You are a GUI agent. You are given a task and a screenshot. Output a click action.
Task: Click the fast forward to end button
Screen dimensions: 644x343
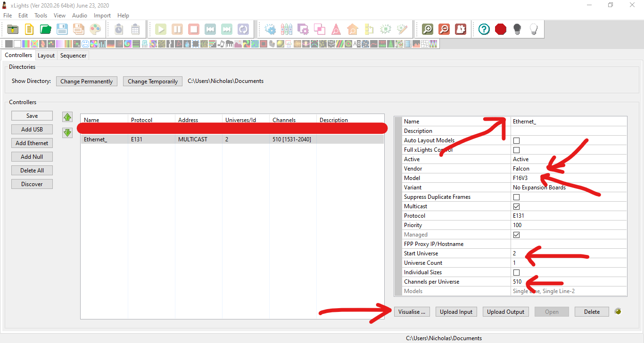[227, 29]
